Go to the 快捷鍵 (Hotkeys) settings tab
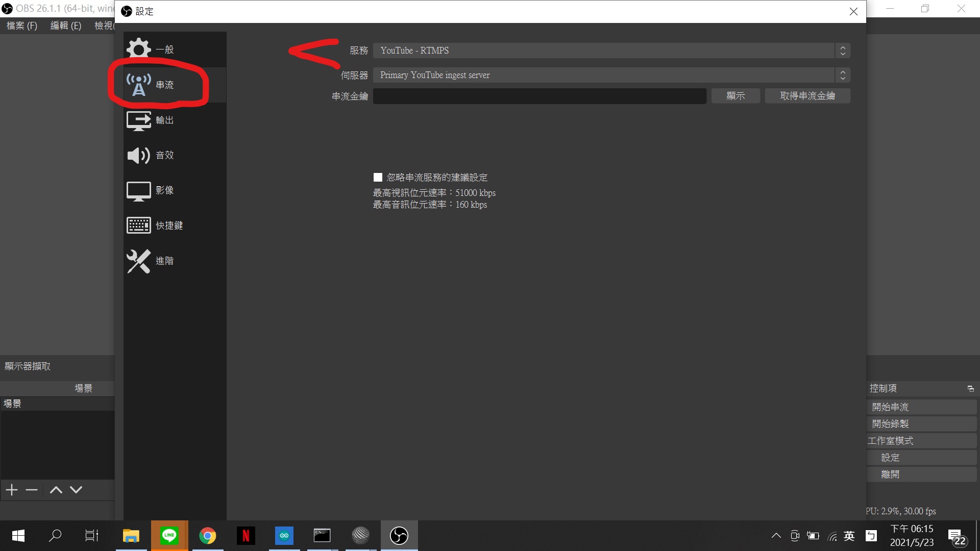 point(175,226)
